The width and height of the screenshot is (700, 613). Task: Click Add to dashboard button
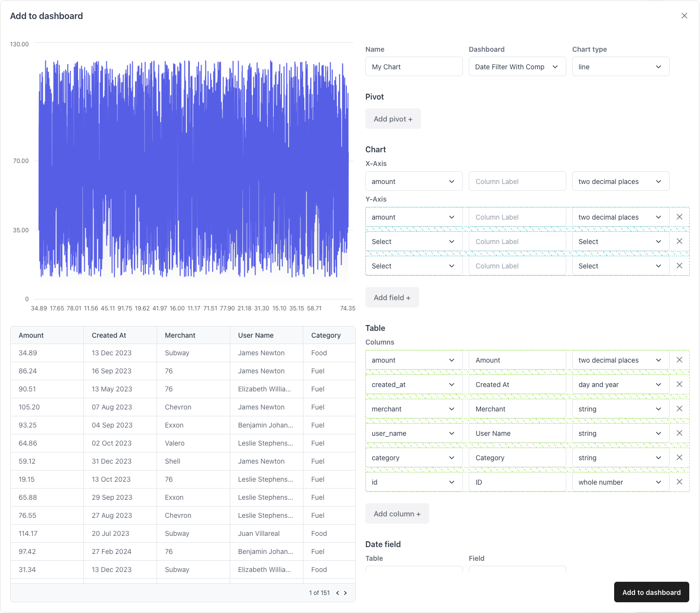651,592
